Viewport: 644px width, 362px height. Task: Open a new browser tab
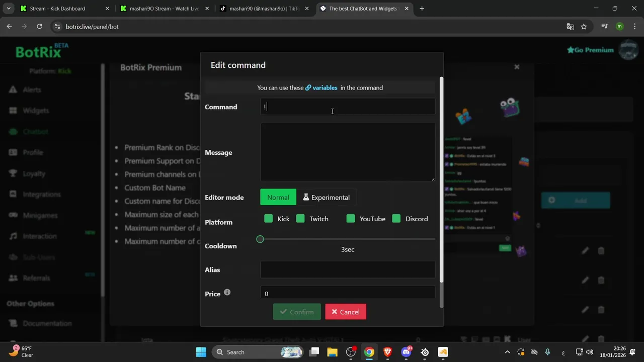tap(422, 9)
